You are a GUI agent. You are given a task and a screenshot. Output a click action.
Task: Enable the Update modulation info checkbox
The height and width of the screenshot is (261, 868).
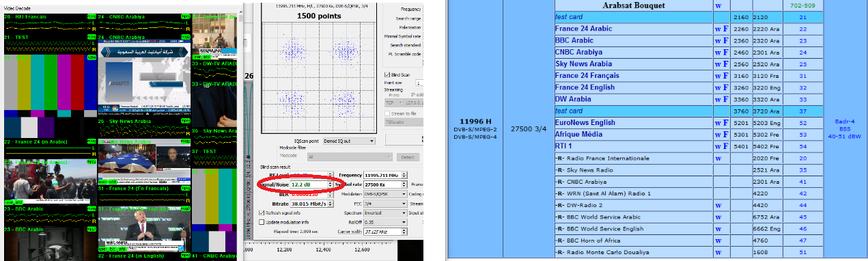[263, 223]
